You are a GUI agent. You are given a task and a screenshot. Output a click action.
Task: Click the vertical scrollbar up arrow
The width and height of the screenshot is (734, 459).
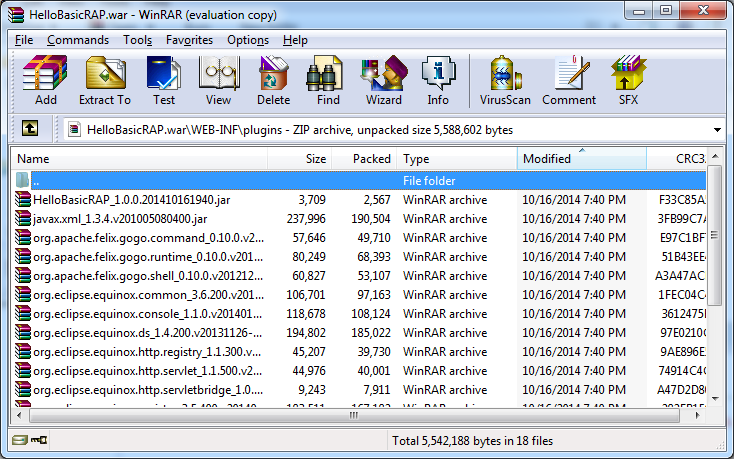(x=715, y=156)
